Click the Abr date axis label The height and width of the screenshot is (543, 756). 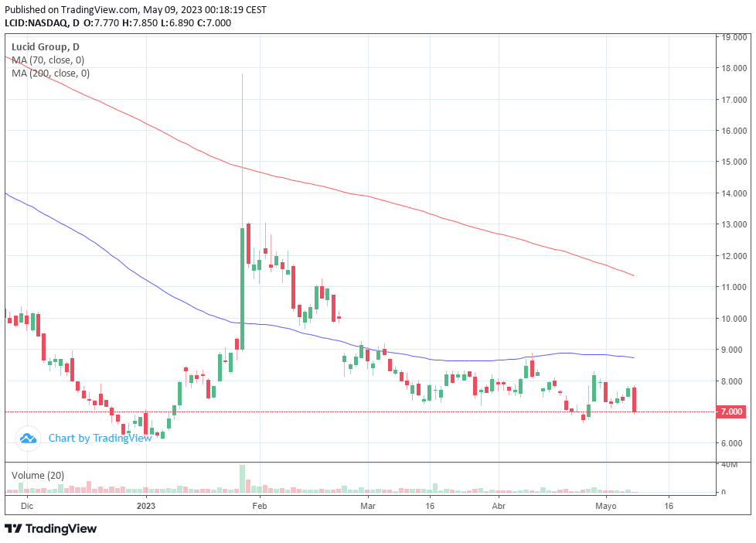pos(499,506)
